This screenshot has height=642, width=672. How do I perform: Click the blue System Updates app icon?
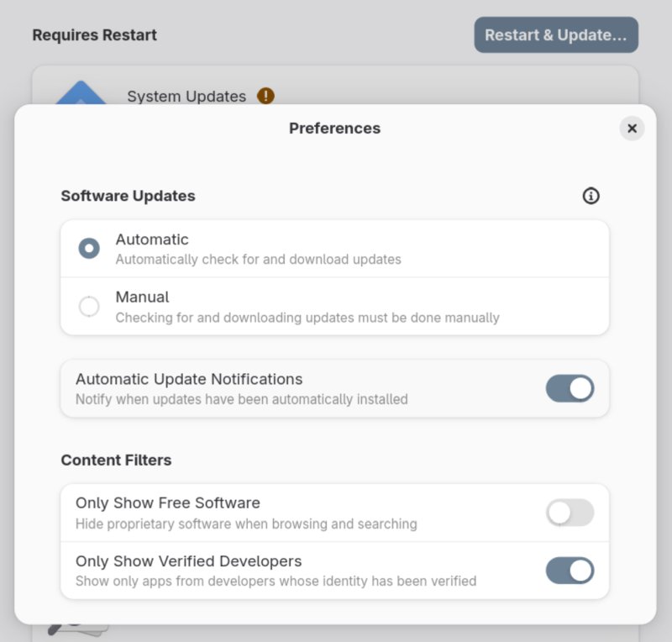81,93
